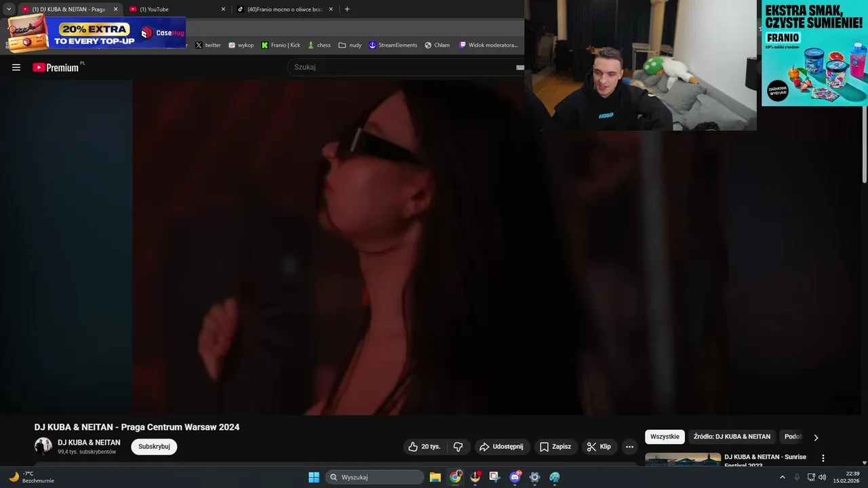Close the (1) YouTube tab
868x488 pixels.
coord(223,9)
